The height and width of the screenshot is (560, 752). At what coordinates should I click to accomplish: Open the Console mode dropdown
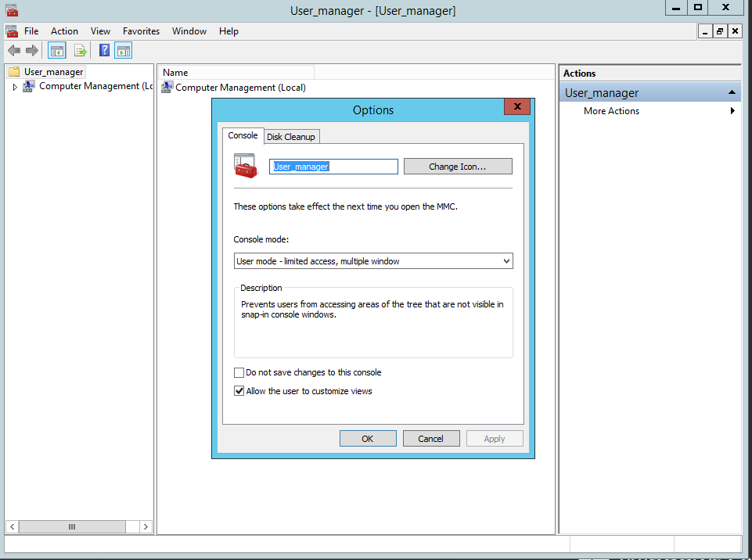(373, 261)
